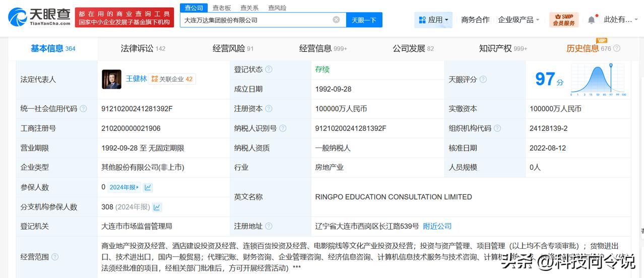Select the organization code 24128139-2
Screen dimensions: 644x278
pos(549,128)
